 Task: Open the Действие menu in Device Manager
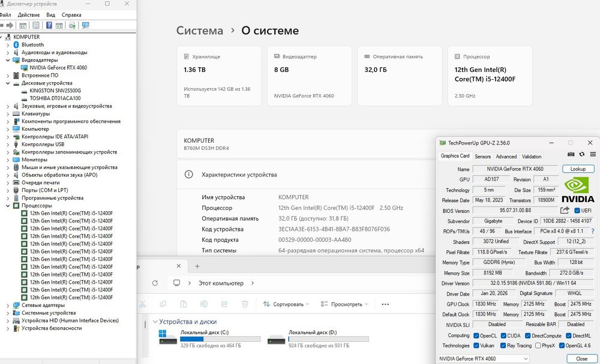pos(29,15)
